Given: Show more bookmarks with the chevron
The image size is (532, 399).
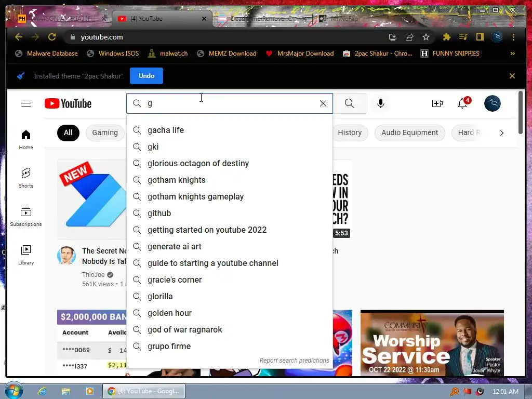Looking at the screenshot, I should click(x=512, y=54).
